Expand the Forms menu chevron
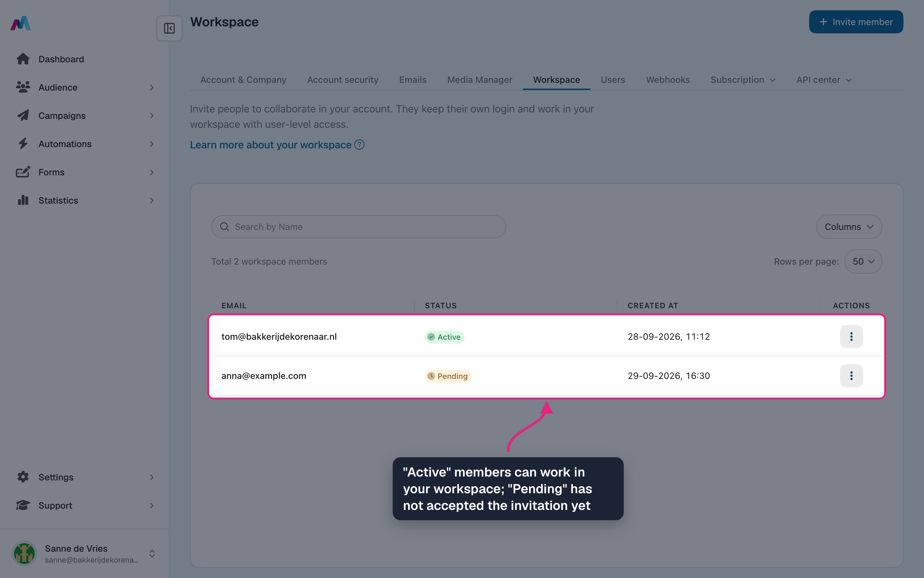 (151, 172)
